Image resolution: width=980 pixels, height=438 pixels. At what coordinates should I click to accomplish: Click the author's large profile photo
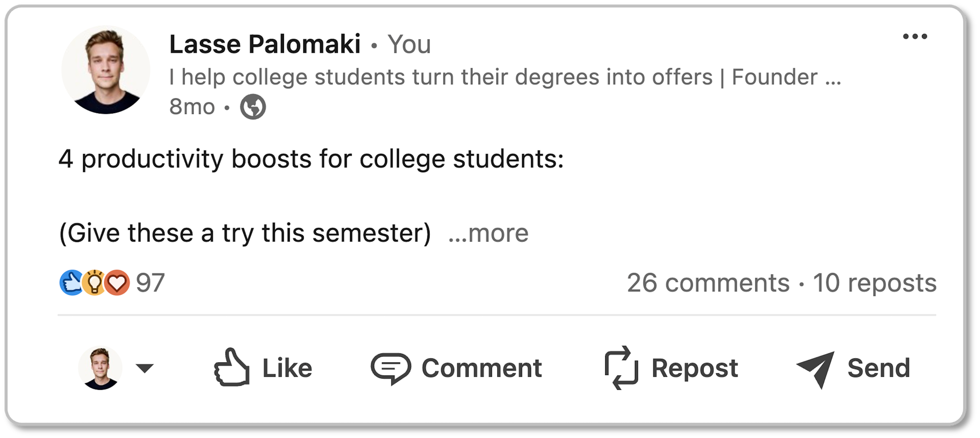[106, 70]
